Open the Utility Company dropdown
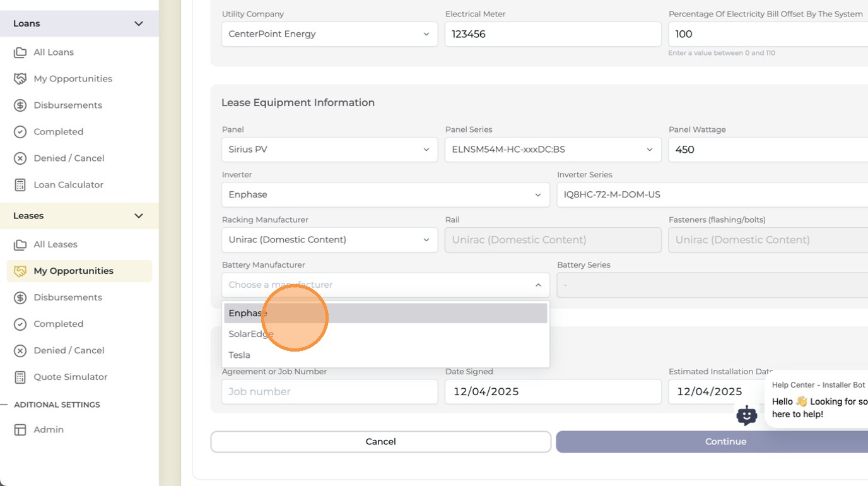The image size is (868, 486). (329, 34)
